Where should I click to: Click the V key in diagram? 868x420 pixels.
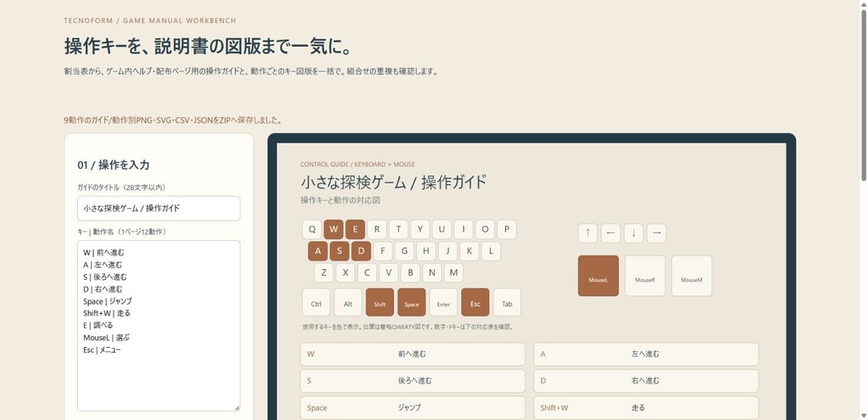coord(388,272)
